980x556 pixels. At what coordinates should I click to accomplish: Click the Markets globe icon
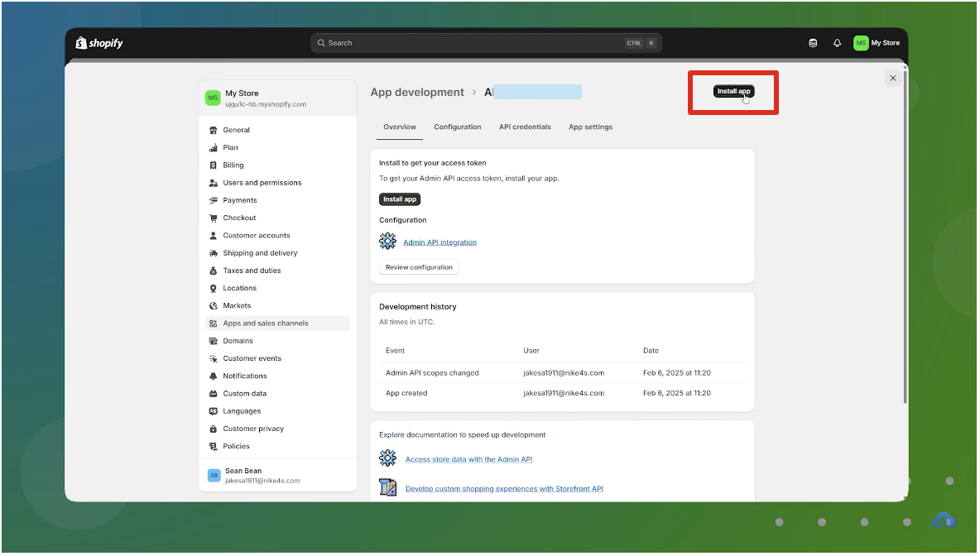click(x=213, y=306)
